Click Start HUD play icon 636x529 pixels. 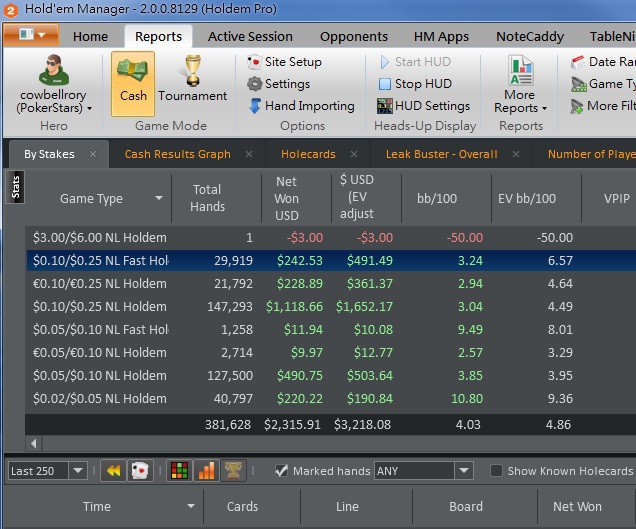click(x=385, y=62)
